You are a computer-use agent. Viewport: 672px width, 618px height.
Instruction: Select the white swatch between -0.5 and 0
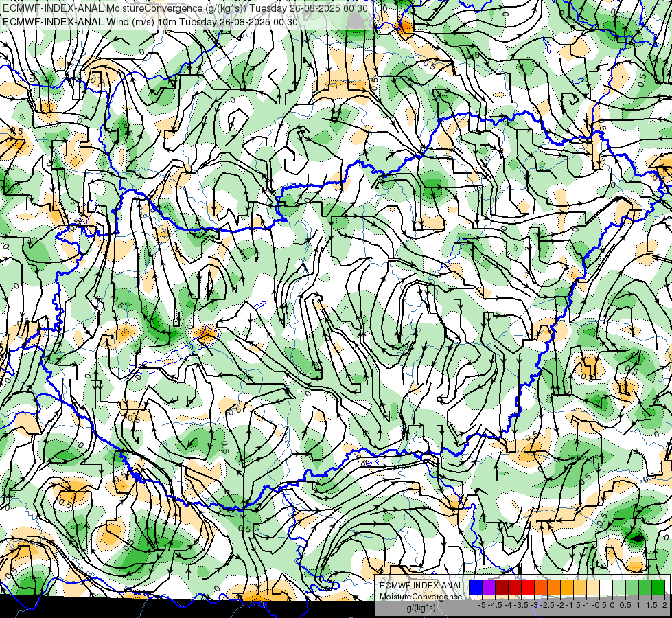(605, 588)
